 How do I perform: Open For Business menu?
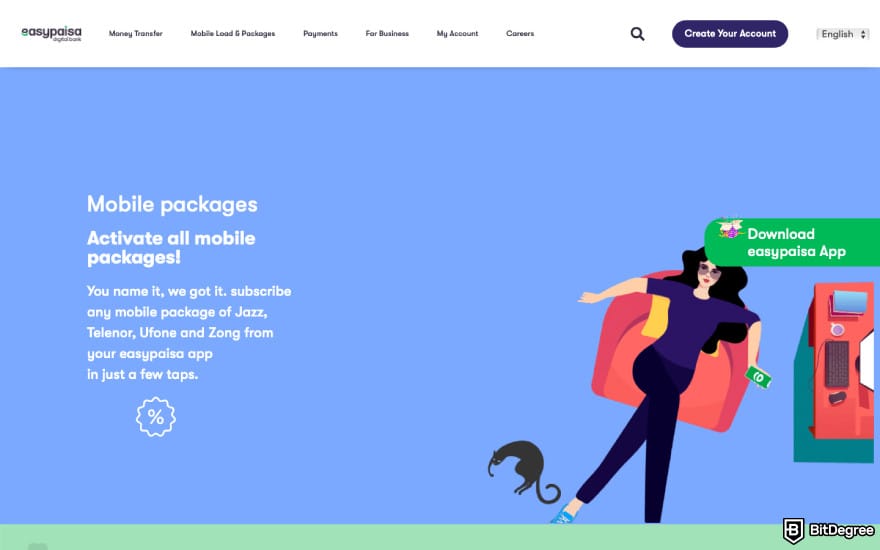pyautogui.click(x=387, y=34)
